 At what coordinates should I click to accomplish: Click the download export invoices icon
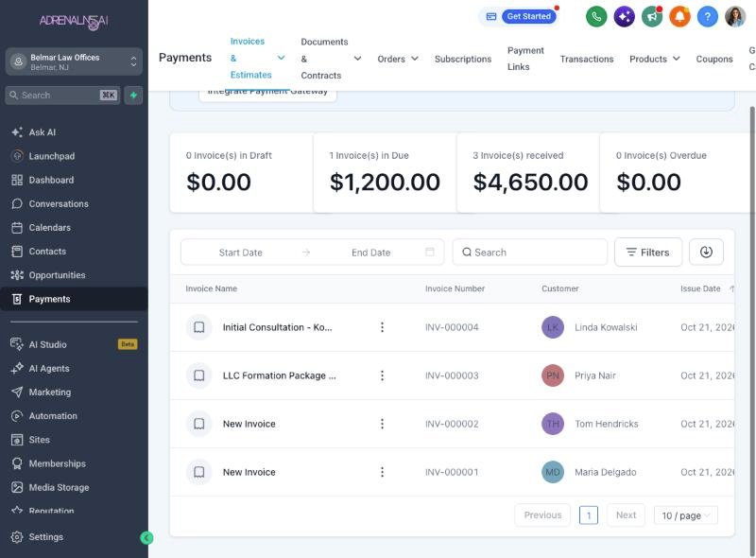(706, 252)
